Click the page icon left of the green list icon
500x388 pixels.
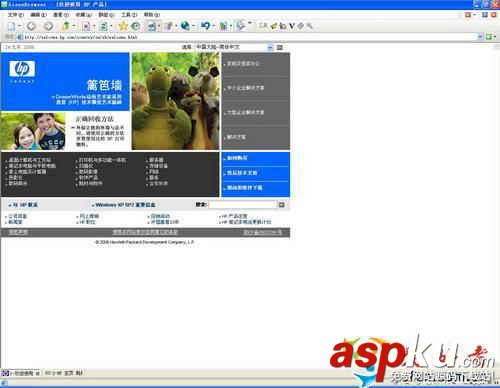click(x=87, y=26)
